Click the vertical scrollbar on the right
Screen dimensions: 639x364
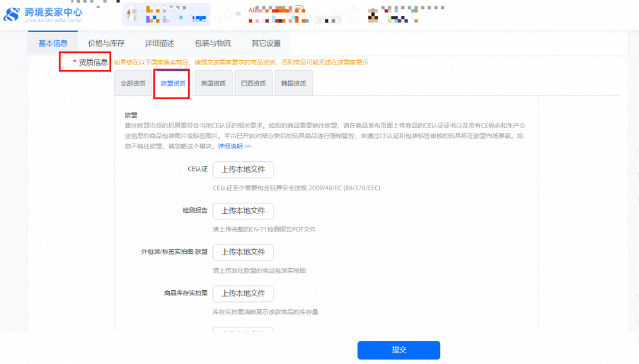point(636,177)
